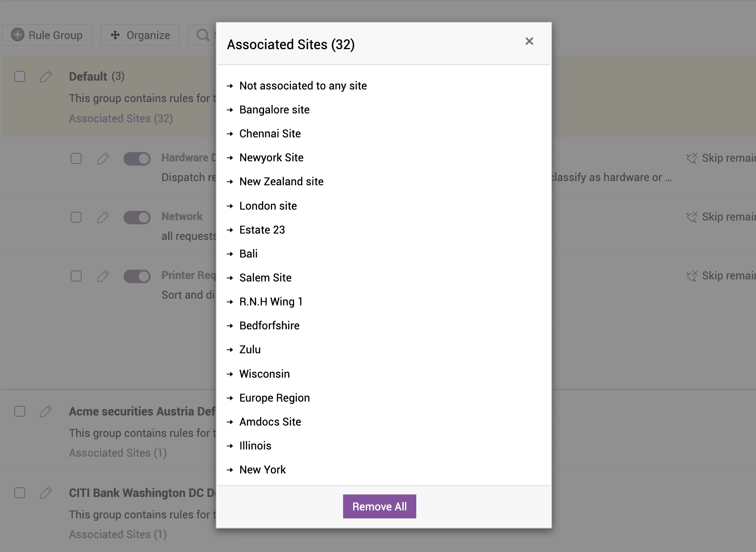Click Skip remaining icon on the Network rule
756x552 pixels.
coord(692,217)
